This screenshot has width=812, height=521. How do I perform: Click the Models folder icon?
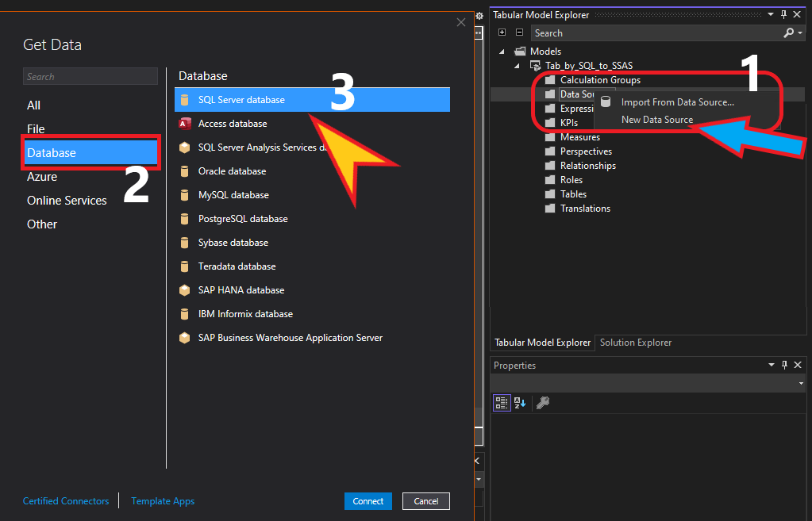click(x=520, y=52)
